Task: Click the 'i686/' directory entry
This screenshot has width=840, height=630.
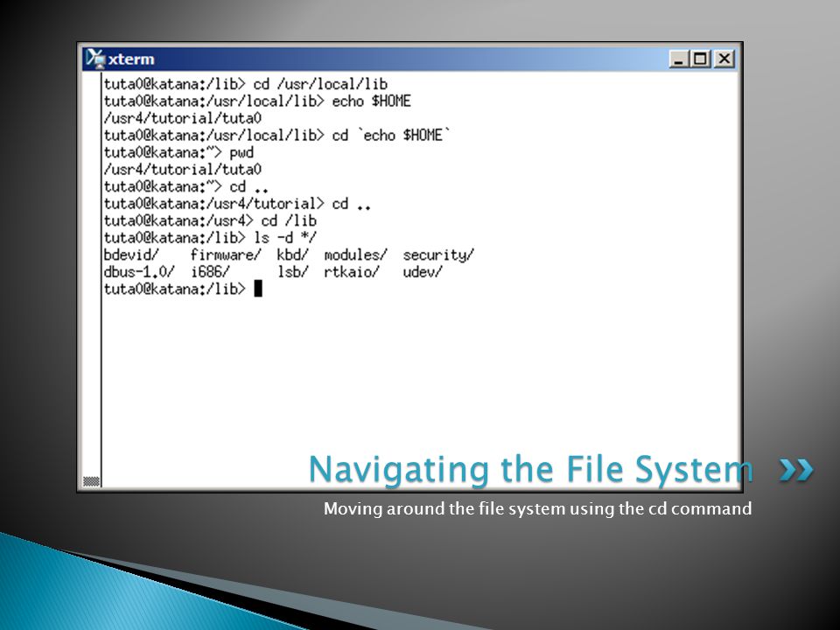Action: coord(210,272)
